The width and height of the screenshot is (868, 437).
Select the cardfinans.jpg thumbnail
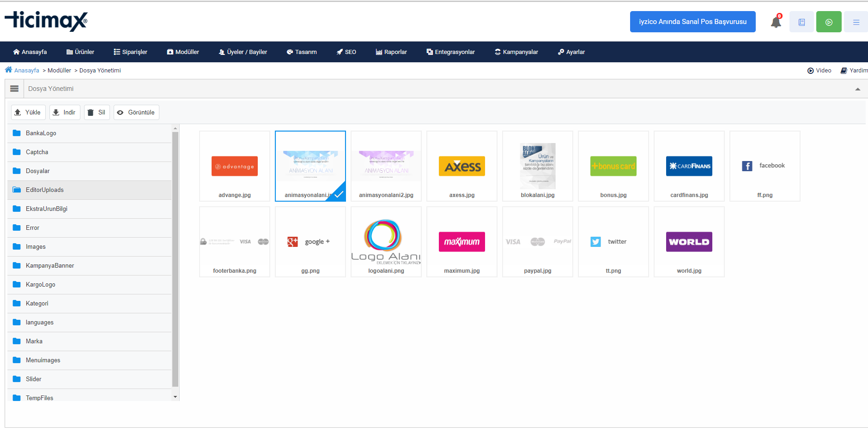click(689, 166)
